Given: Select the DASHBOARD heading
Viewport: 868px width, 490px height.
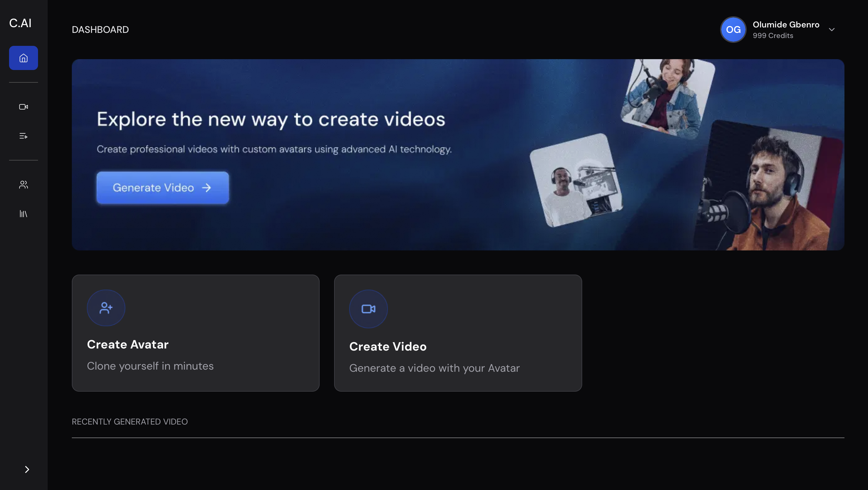Looking at the screenshot, I should (x=100, y=29).
